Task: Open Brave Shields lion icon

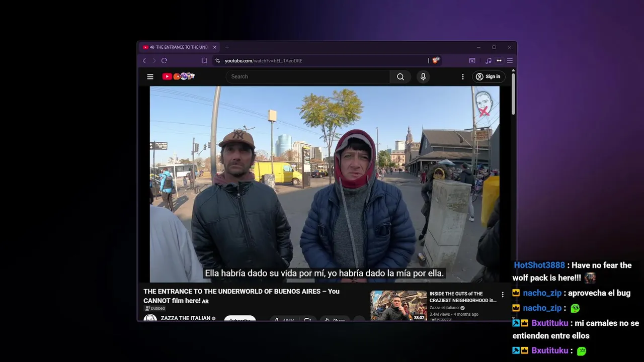Action: point(436,60)
